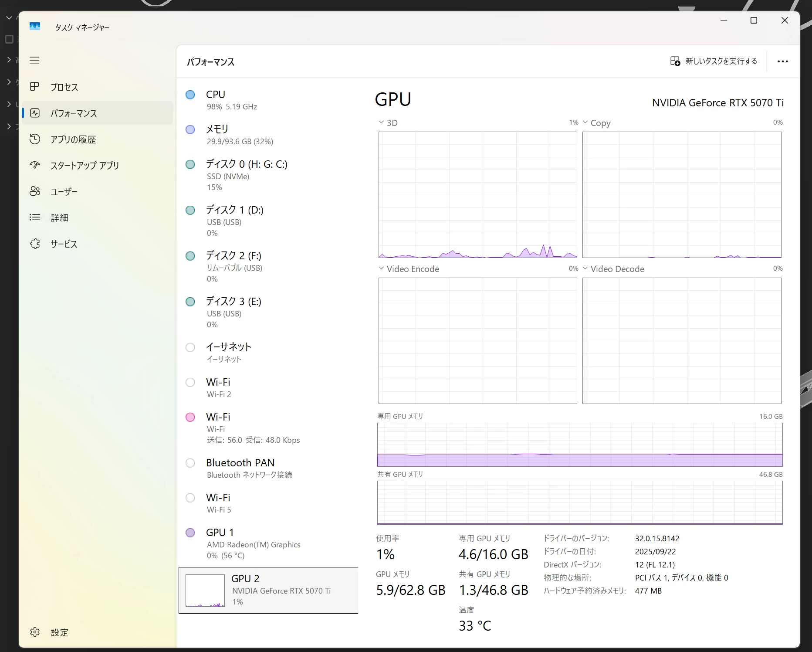Viewport: 812px width, 652px height.
Task: Click the Copy engine graph
Action: click(x=682, y=195)
